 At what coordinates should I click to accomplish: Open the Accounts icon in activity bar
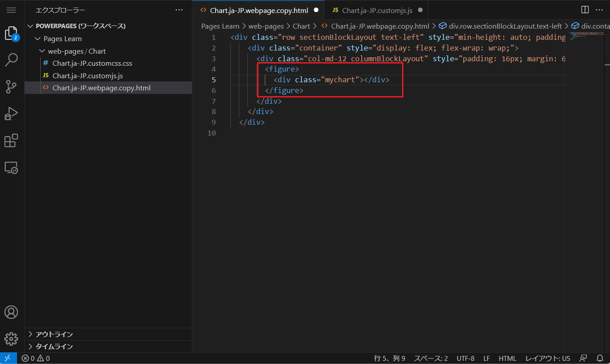(x=11, y=312)
